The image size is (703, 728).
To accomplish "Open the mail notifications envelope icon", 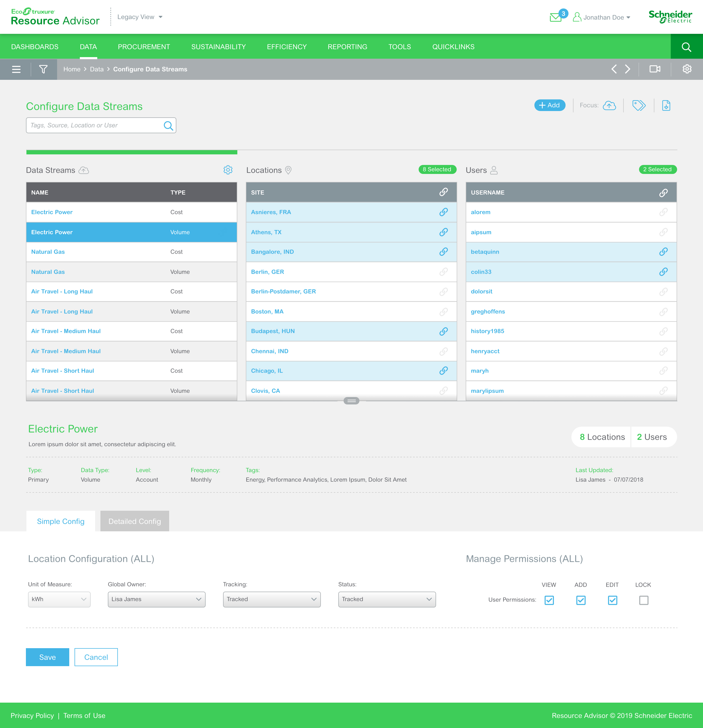I will click(556, 17).
